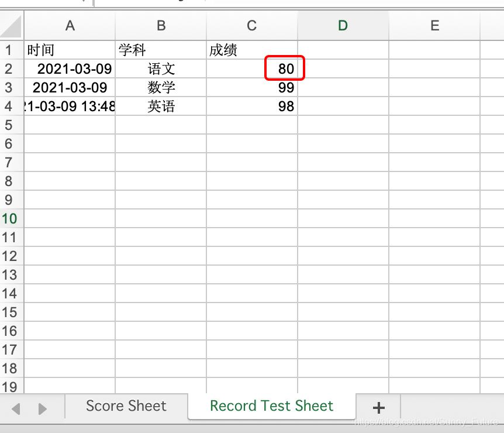Select column A header

pos(70,26)
